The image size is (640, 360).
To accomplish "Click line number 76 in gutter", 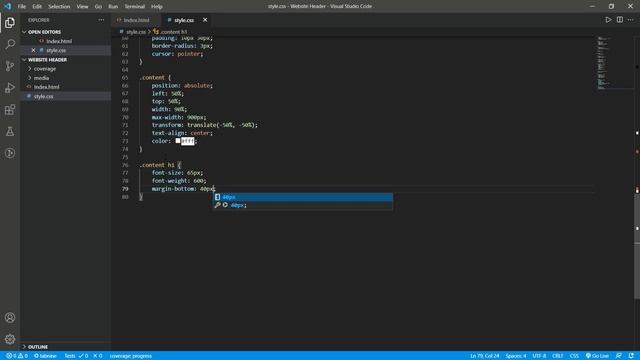I will point(125,165).
